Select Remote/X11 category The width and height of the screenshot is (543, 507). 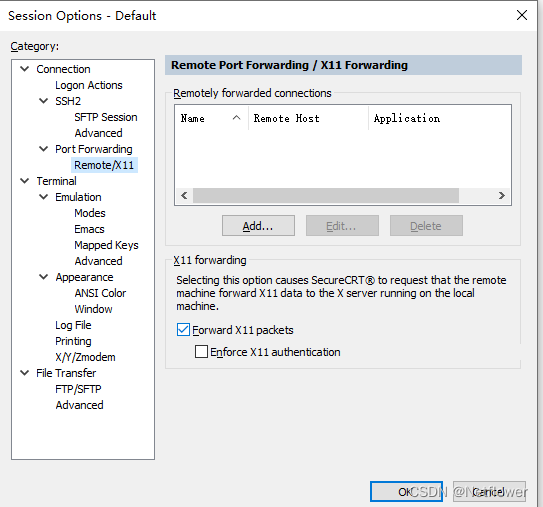(104, 165)
